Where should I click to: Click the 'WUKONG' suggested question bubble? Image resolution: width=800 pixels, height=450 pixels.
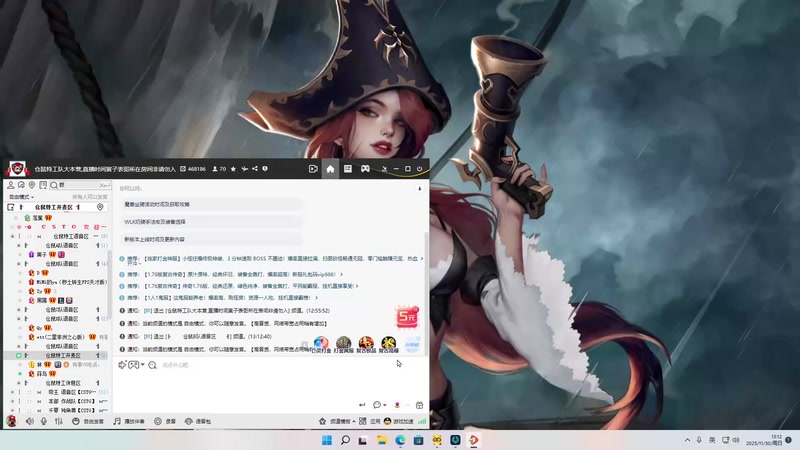[212, 221]
